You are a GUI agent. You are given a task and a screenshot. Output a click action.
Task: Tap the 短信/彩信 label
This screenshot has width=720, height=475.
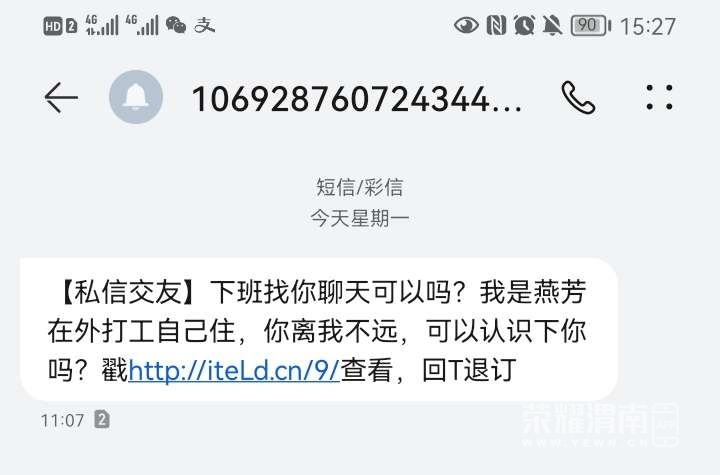[x=360, y=187]
